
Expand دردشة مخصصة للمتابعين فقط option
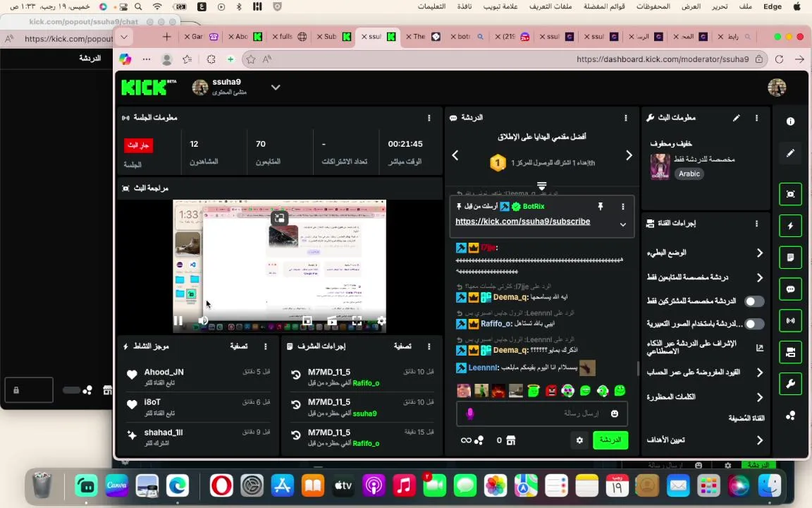coord(760,277)
